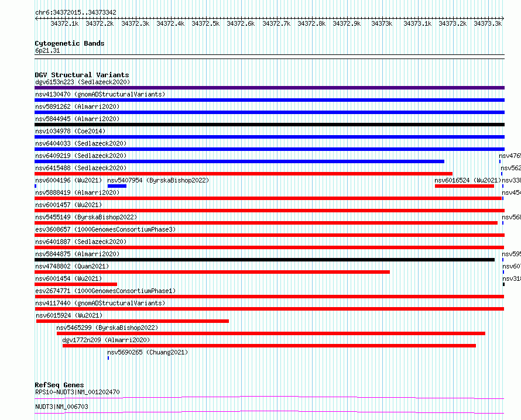Viewport: 521px width, 420px height.
Task: Click the short blue nsv5407954 bar
Action: pos(117,186)
